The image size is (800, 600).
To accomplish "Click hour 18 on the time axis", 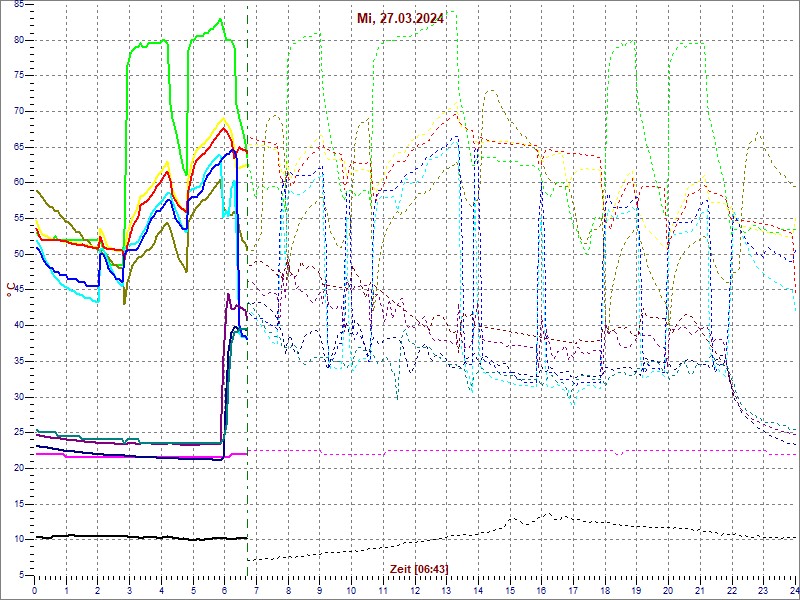I will point(605,590).
